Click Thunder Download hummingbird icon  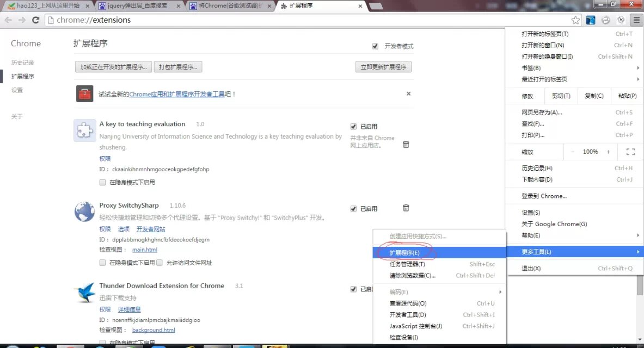tap(84, 292)
